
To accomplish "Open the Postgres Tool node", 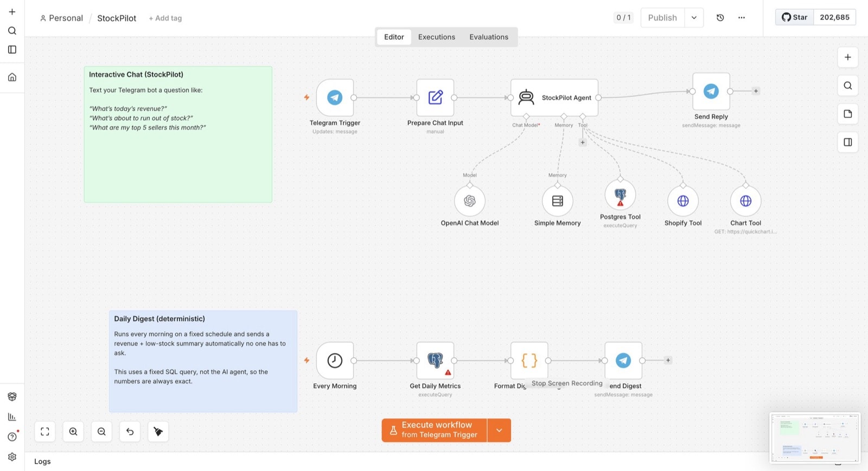I will pyautogui.click(x=620, y=195).
